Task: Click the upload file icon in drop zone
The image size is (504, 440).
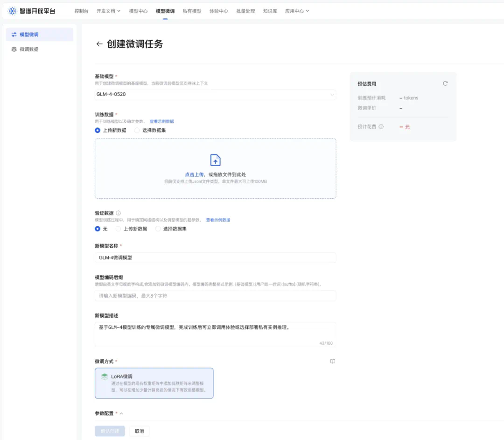Action: click(x=215, y=160)
